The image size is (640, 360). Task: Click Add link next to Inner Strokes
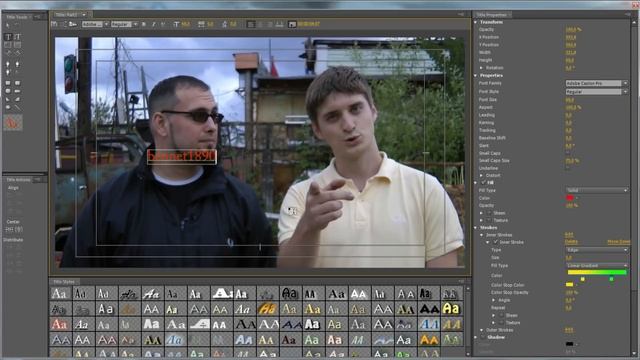pyautogui.click(x=569, y=235)
